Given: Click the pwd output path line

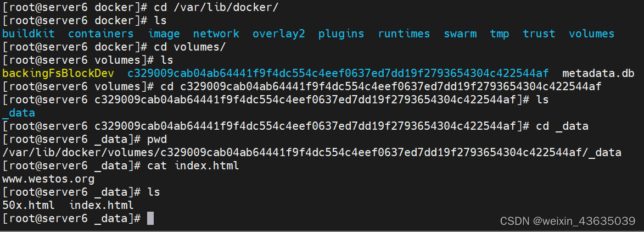Looking at the screenshot, I should 311,153.
